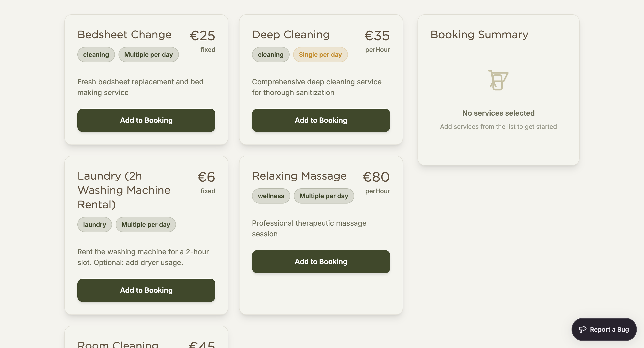
Task: Click the megaphone icon on Report a Bug
Action: (583, 329)
